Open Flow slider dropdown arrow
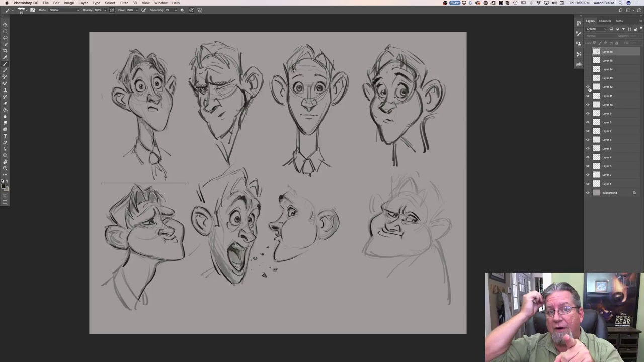 pos(137,10)
